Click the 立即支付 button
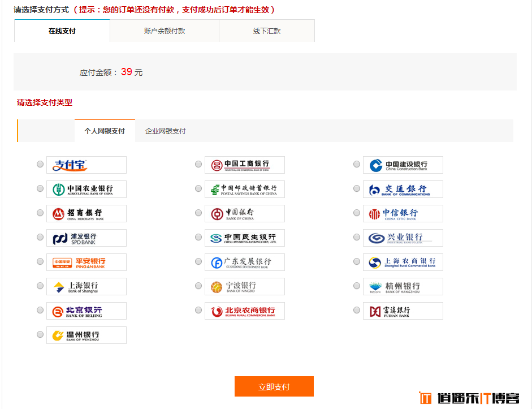 (274, 386)
